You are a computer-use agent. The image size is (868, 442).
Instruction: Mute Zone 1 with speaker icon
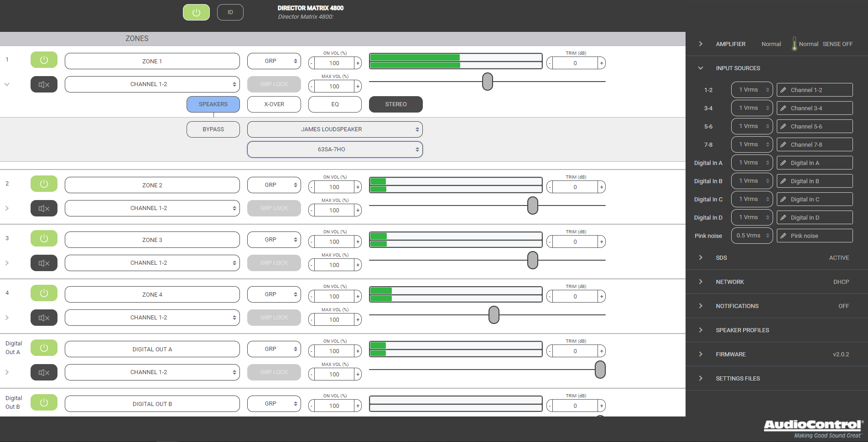tap(44, 84)
